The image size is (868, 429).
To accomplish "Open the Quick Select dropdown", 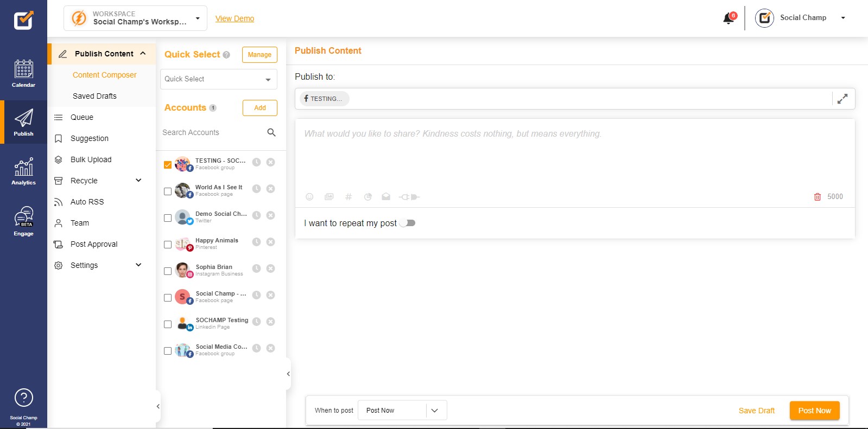I will [x=218, y=79].
